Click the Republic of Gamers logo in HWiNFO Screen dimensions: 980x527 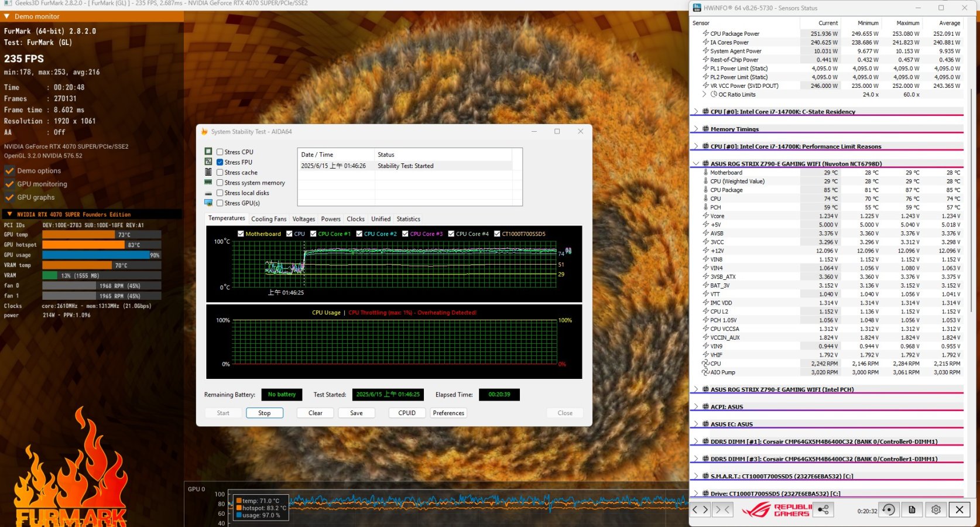point(776,510)
